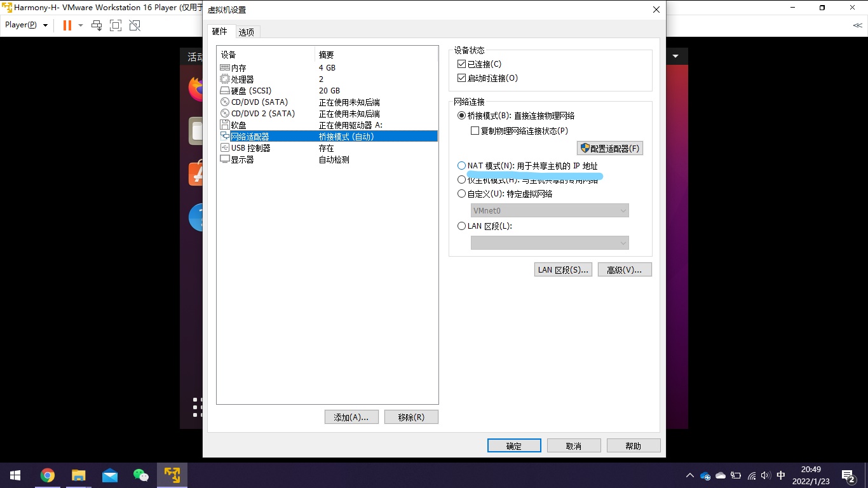Collapse the toolbar with the double-chevron icon

coord(857,25)
